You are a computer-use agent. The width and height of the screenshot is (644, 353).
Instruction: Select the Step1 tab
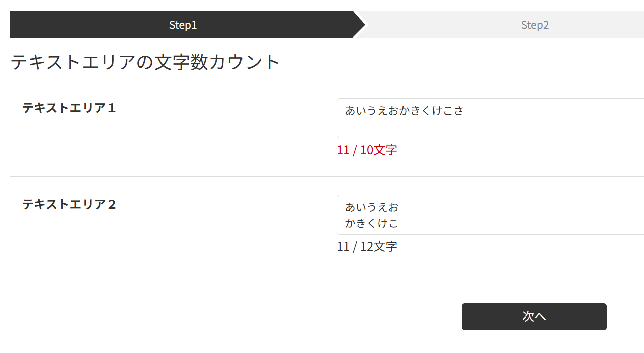(x=183, y=25)
